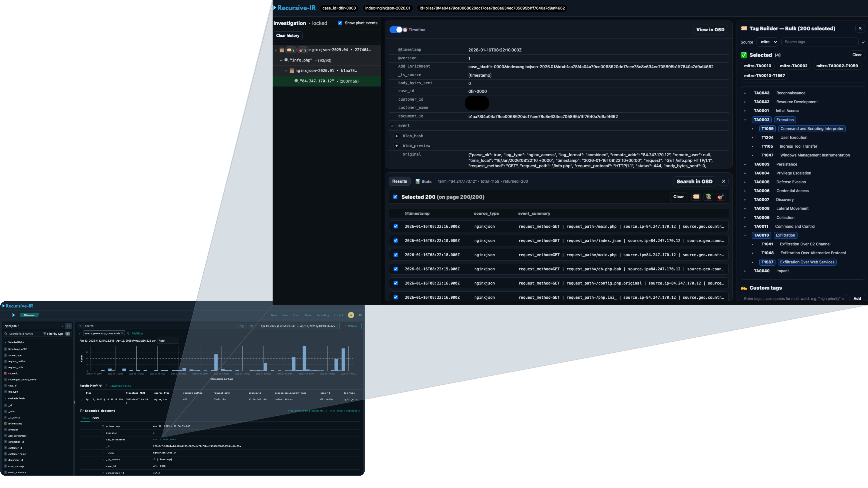Open bulk tag builder icon in results toolbar
868x488 pixels.
pyautogui.click(x=696, y=197)
